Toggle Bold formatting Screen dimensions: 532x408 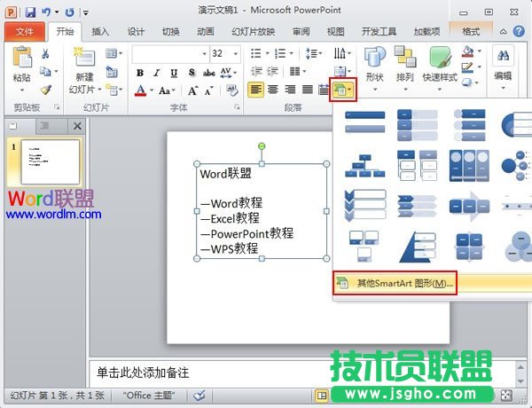point(140,73)
